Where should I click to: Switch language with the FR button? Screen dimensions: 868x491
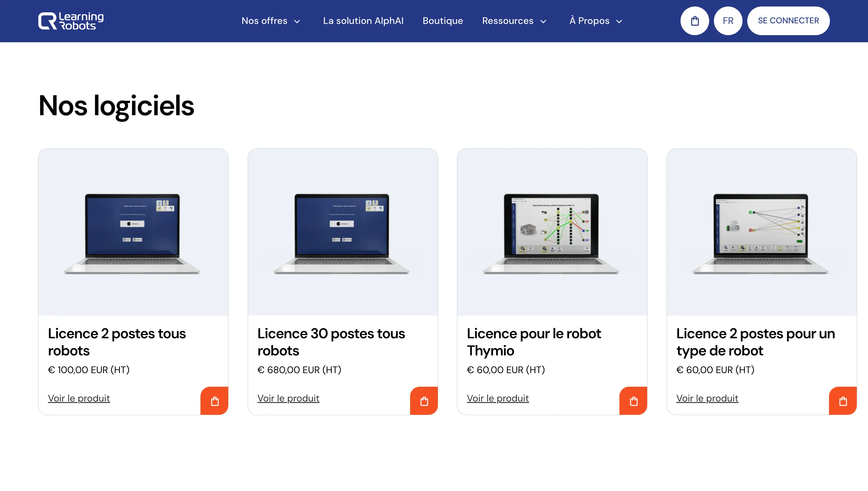pos(728,21)
